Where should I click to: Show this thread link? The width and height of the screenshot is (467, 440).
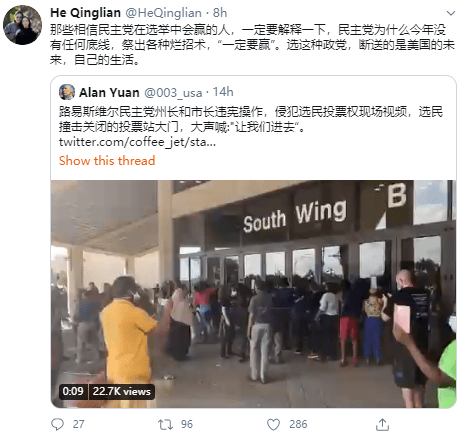(x=107, y=161)
